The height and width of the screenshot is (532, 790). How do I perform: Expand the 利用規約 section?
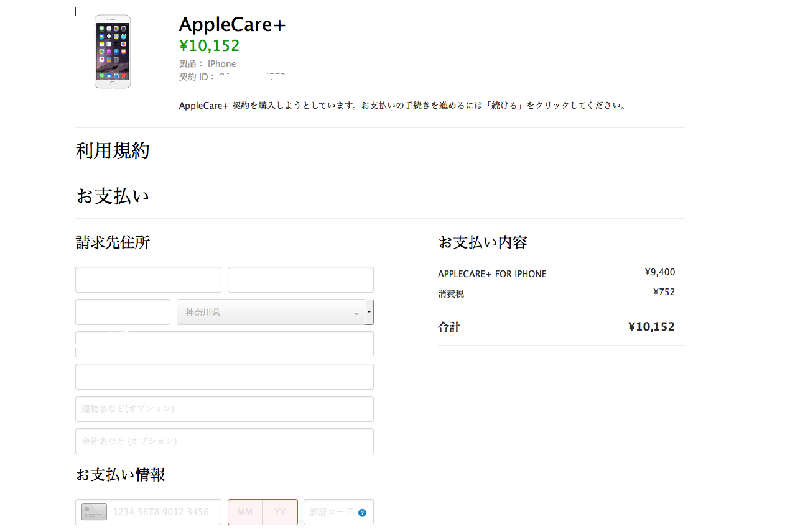point(113,151)
